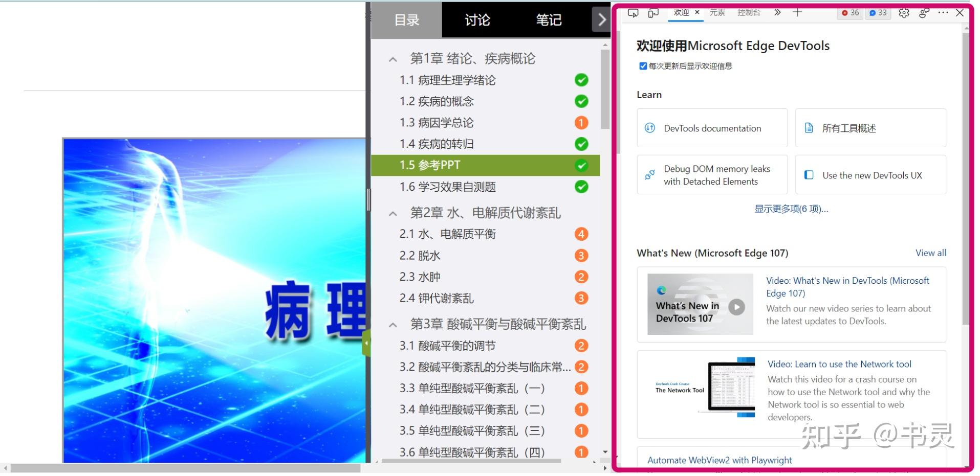Collapse chapter 第1章 绪论、疾病概论

[x=393, y=59]
